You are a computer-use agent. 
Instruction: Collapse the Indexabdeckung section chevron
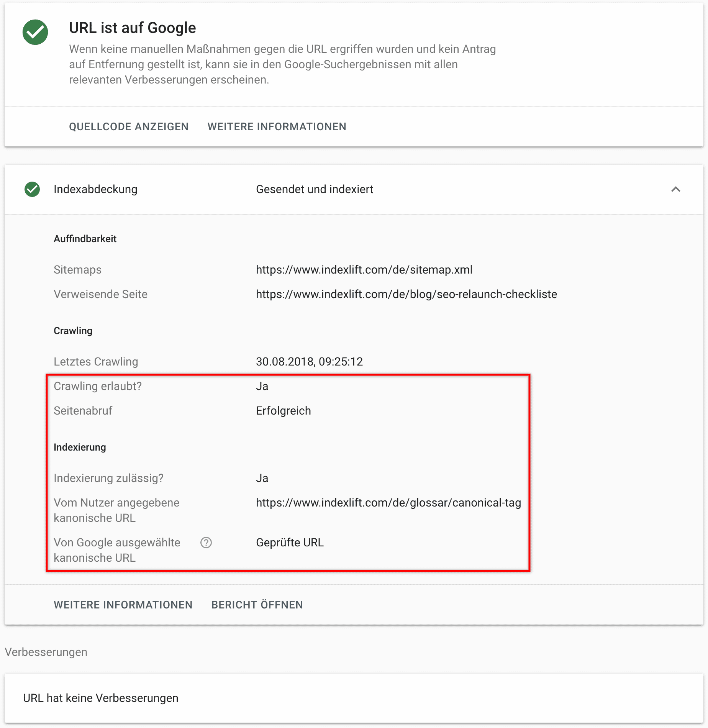coord(676,189)
